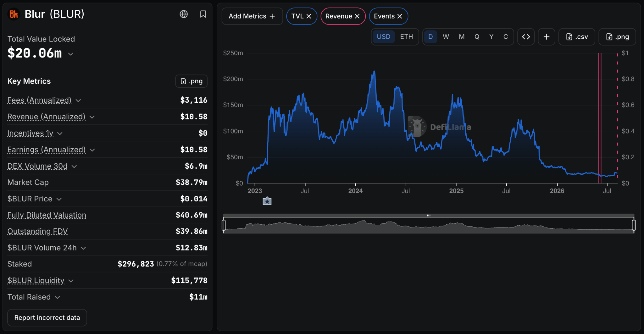Remove the Revenue metric chip
This screenshot has width=644, height=334.
[x=357, y=16]
